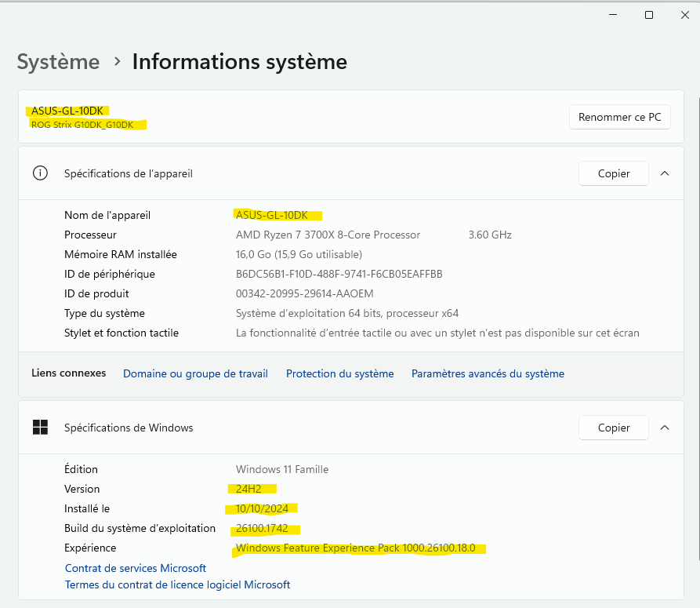Click the ID de produit label
Screen dimensions: 700x608
[96, 293]
